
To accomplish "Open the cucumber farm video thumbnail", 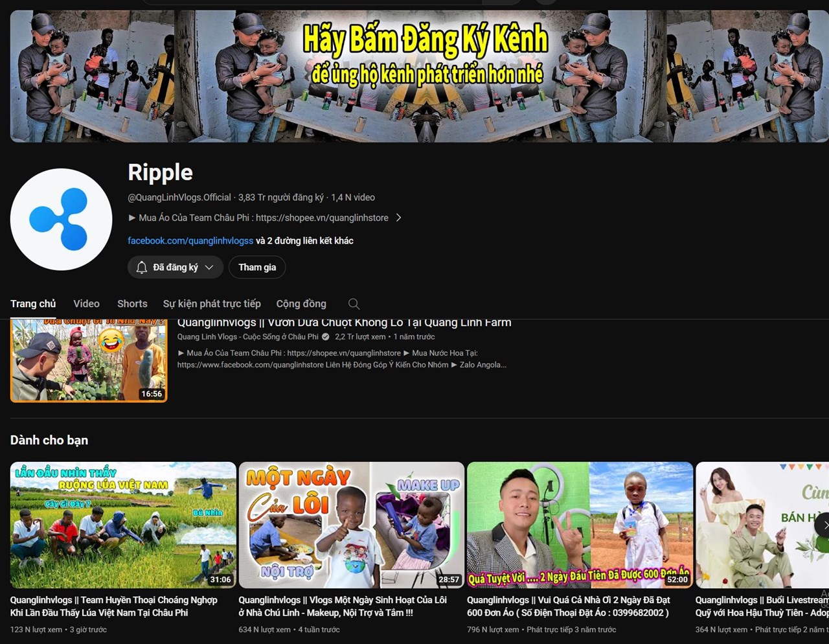I will tap(88, 360).
